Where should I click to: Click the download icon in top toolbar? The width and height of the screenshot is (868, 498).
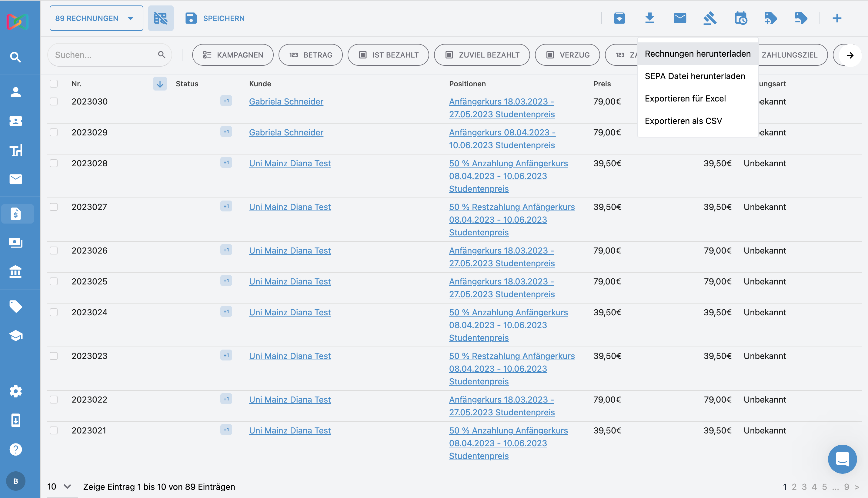click(x=649, y=18)
